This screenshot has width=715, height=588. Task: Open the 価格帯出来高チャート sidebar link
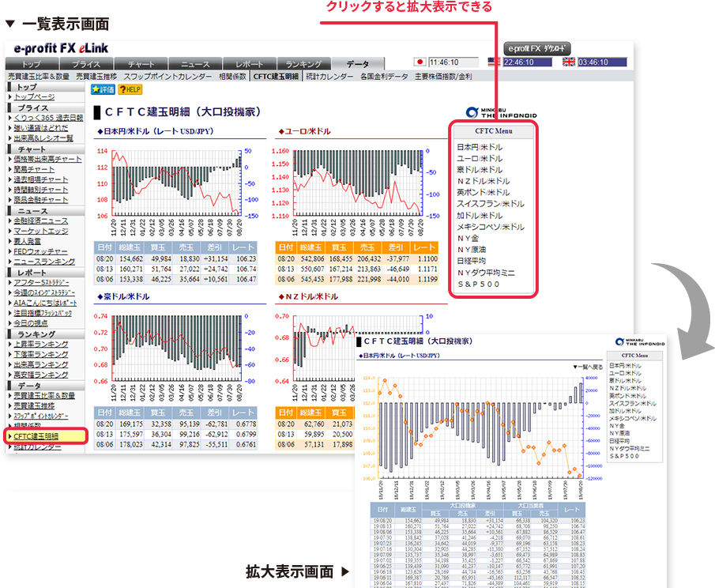pos(48,159)
